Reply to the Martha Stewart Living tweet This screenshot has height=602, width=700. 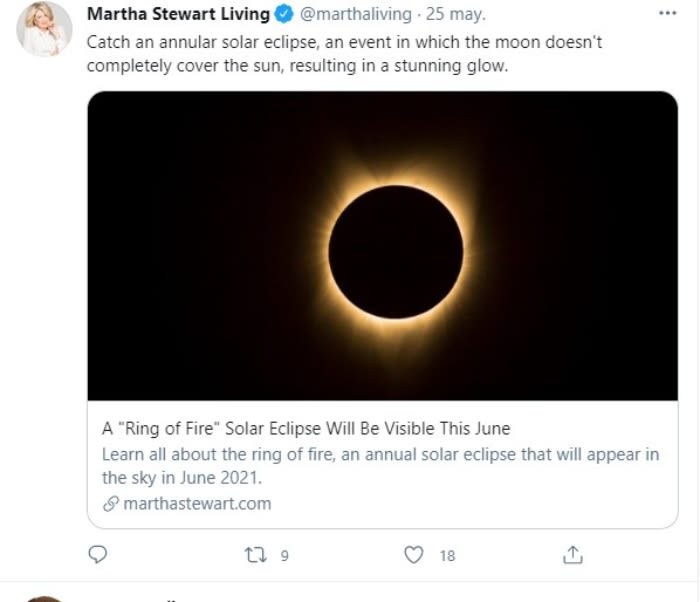tap(97, 554)
